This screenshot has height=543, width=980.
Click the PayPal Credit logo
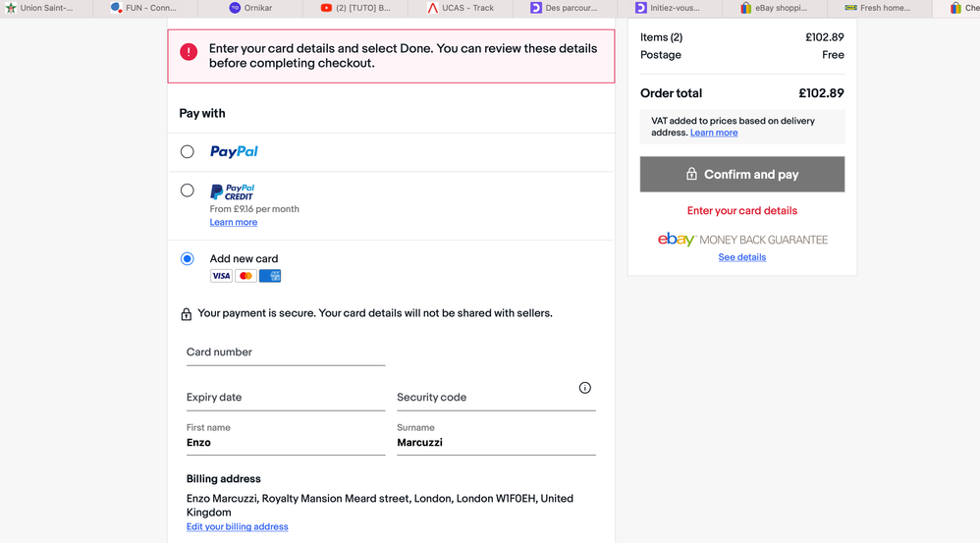pos(232,191)
